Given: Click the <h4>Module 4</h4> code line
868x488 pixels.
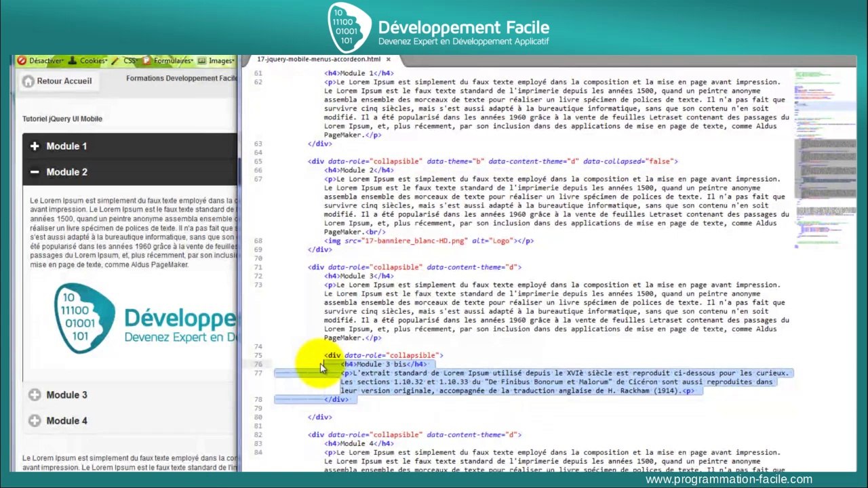Looking at the screenshot, I should coord(359,443).
